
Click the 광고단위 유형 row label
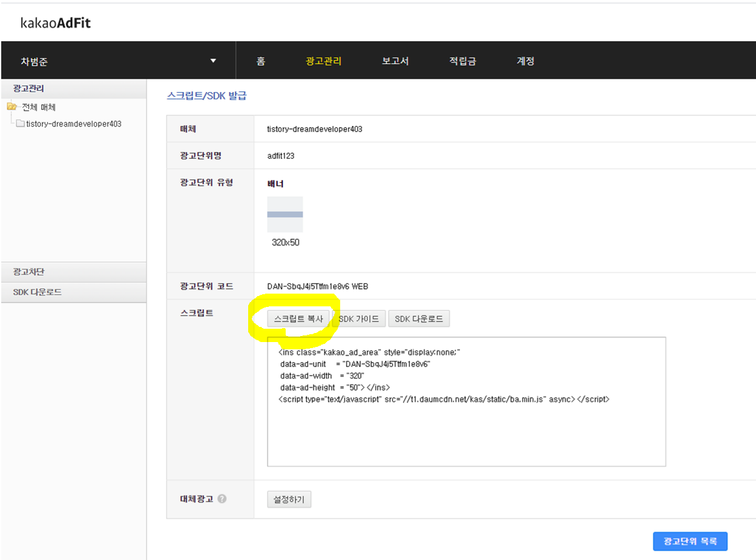pos(206,183)
